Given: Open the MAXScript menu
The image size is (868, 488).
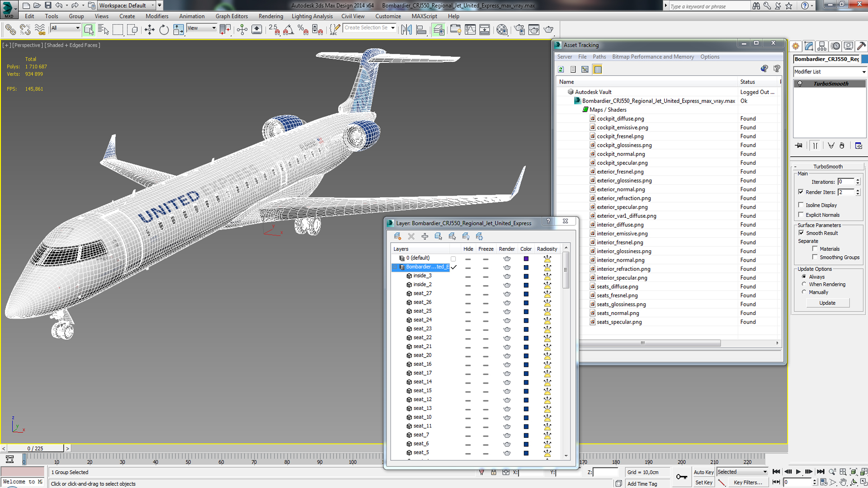Looking at the screenshot, I should (x=424, y=16).
